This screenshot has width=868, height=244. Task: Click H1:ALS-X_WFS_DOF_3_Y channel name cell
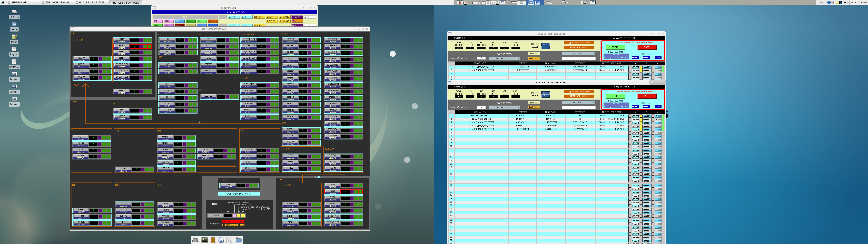point(481,116)
